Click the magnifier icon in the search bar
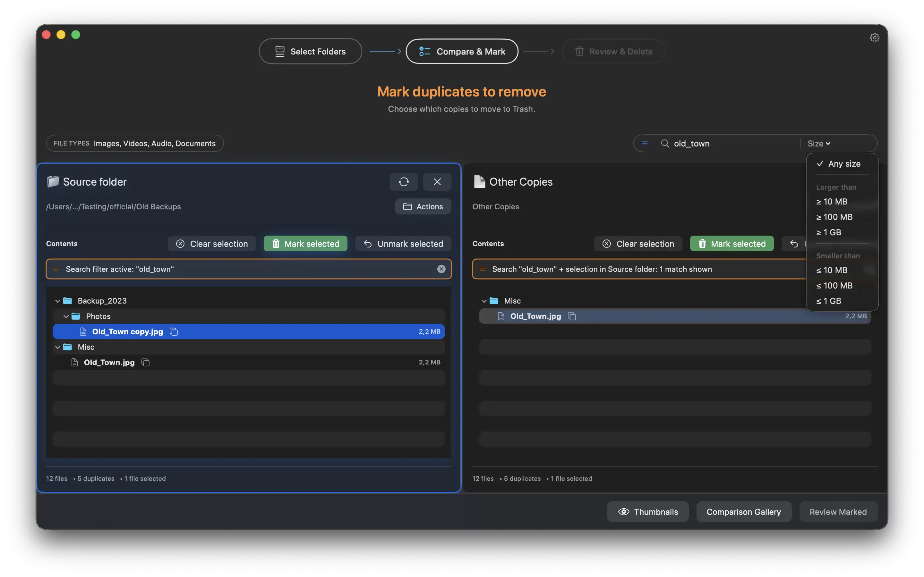Viewport: 924px width, 577px height. [665, 144]
